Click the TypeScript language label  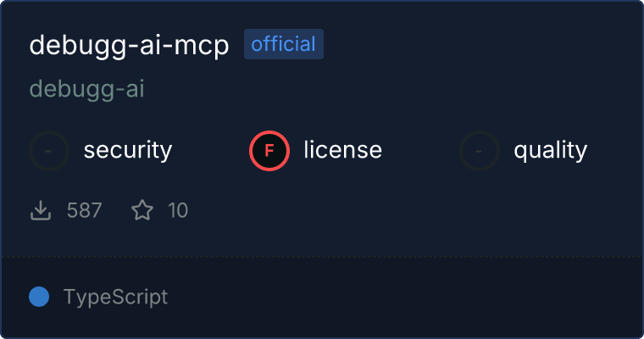(115, 297)
